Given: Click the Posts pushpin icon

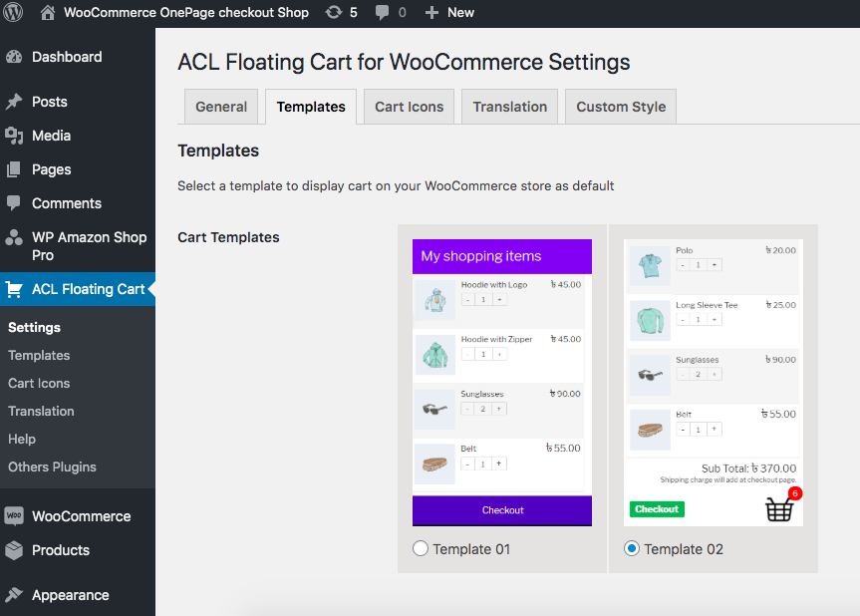Looking at the screenshot, I should pyautogui.click(x=14, y=102).
